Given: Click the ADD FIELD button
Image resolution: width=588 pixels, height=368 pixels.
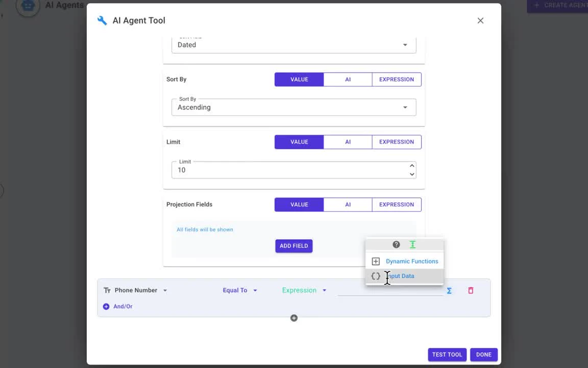Looking at the screenshot, I should (x=293, y=246).
